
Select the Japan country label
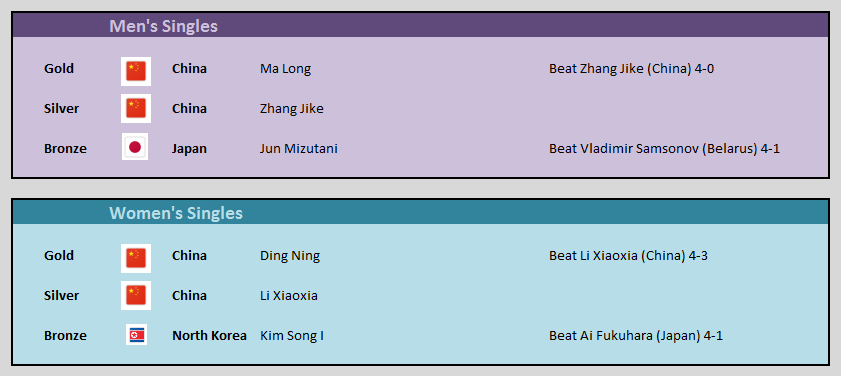point(189,149)
